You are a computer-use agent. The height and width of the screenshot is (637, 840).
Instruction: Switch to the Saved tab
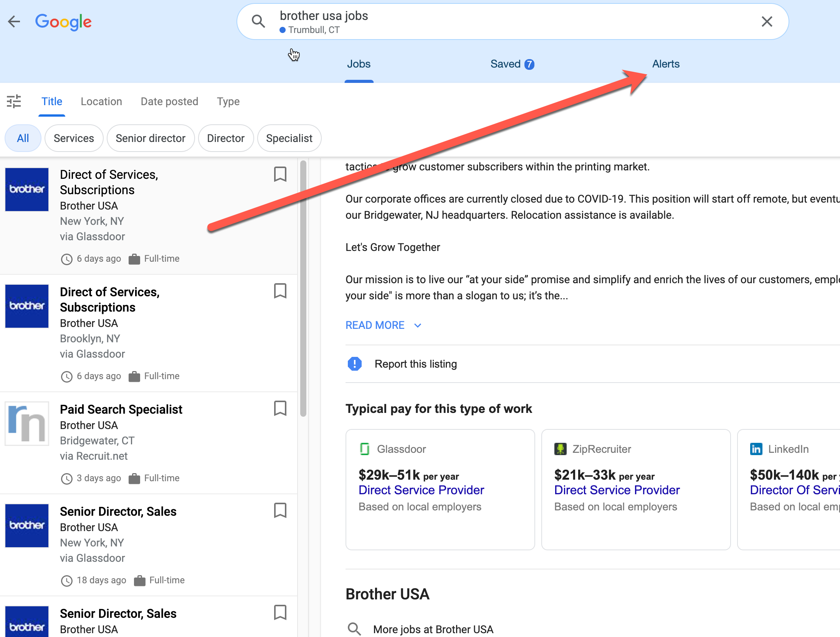512,64
